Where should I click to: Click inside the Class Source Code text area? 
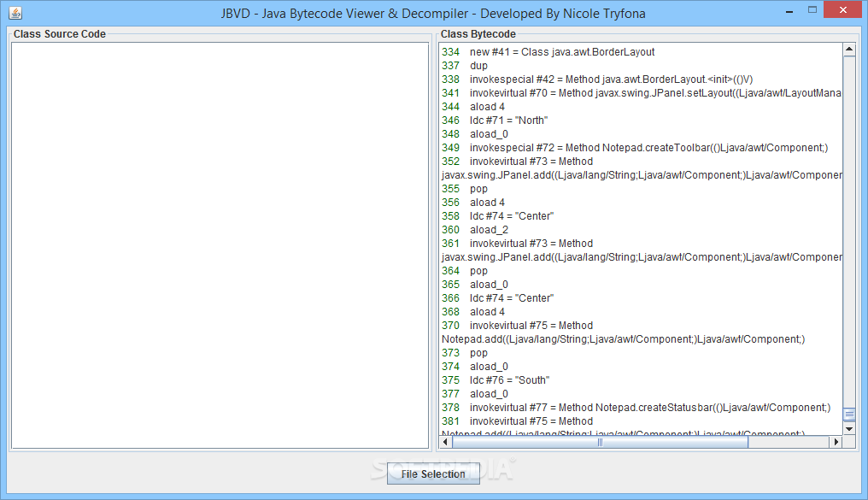[x=220, y=245]
